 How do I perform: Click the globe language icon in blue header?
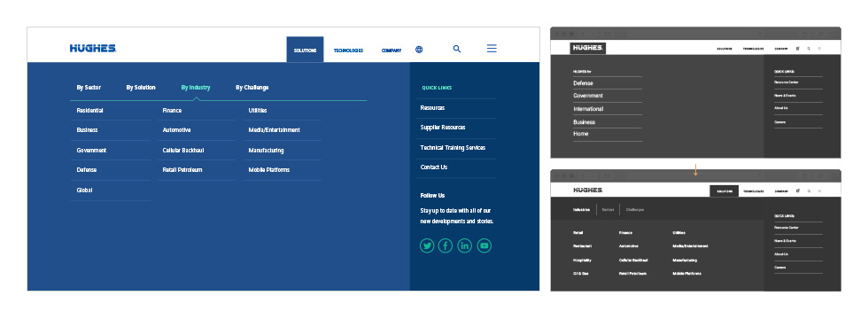[419, 50]
